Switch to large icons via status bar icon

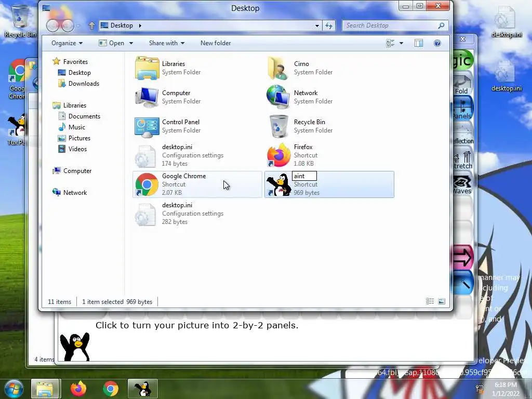[x=442, y=301]
